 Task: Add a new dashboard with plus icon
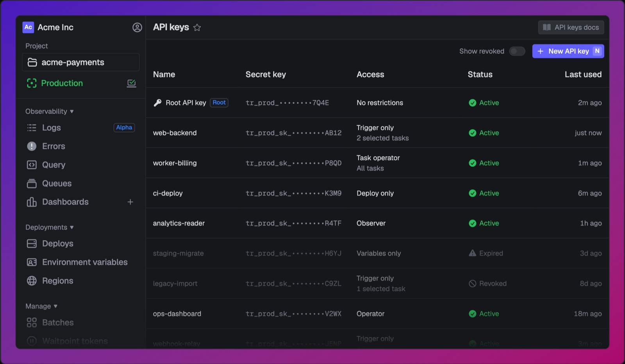(x=130, y=202)
